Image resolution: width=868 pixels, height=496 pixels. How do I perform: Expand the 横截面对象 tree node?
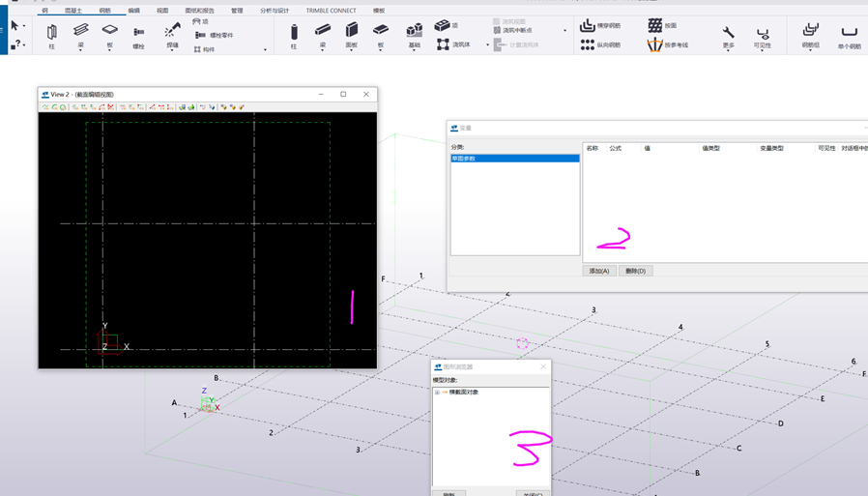pos(437,393)
